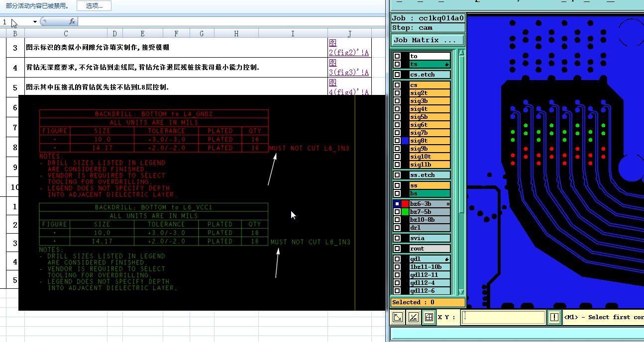Select the gdl12-6 layer name
Viewport: 644px width, 342px height.
click(x=430, y=291)
